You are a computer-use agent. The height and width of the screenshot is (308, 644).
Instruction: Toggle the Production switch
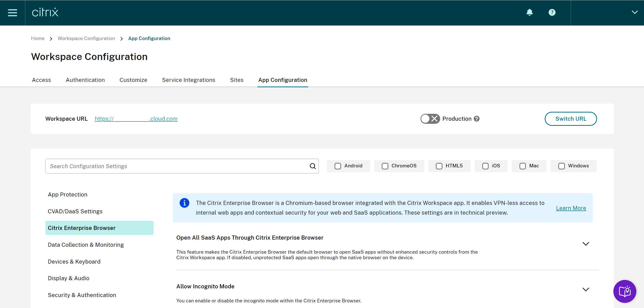[x=430, y=119]
